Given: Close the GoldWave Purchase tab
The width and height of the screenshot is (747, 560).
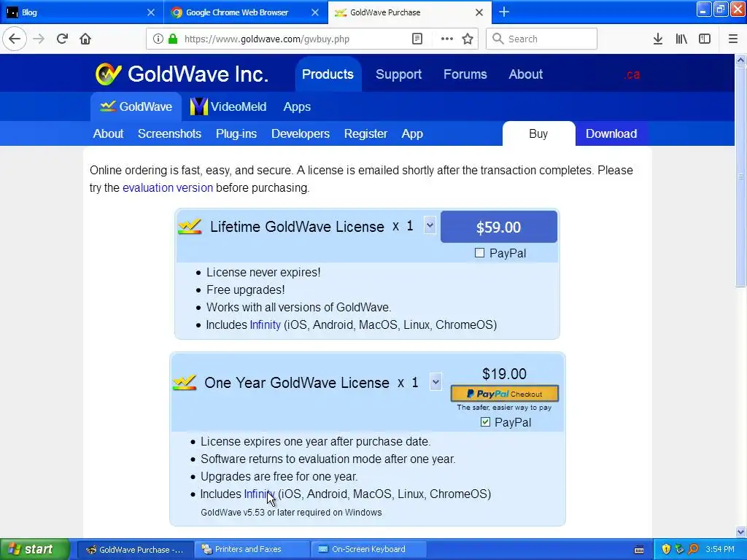Looking at the screenshot, I should pos(479,12).
